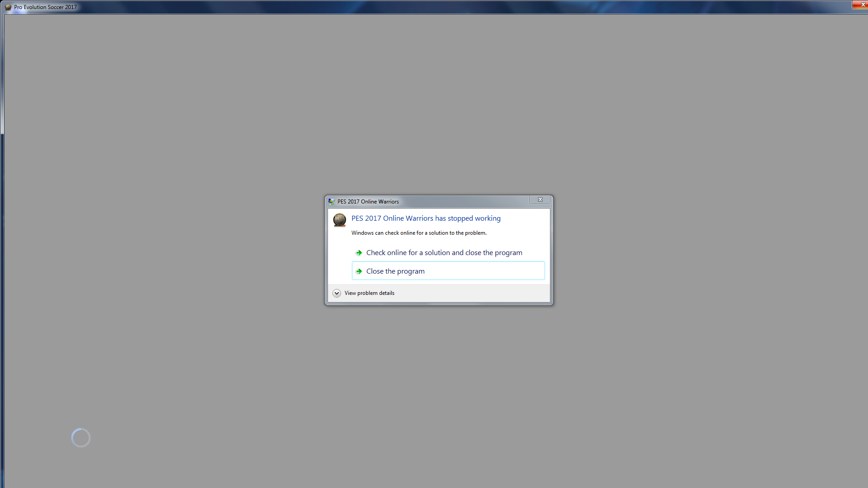Click green arrow next to Close the program

[x=359, y=271]
